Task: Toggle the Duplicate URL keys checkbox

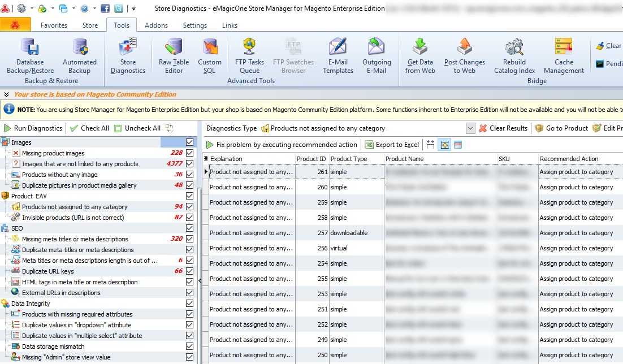Action: pos(189,271)
